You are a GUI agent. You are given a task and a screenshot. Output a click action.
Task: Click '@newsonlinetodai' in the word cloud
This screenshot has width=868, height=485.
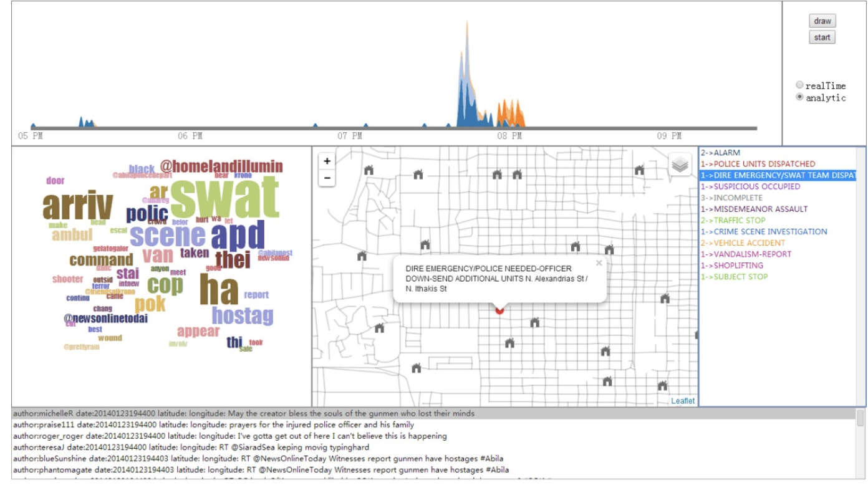click(x=106, y=319)
